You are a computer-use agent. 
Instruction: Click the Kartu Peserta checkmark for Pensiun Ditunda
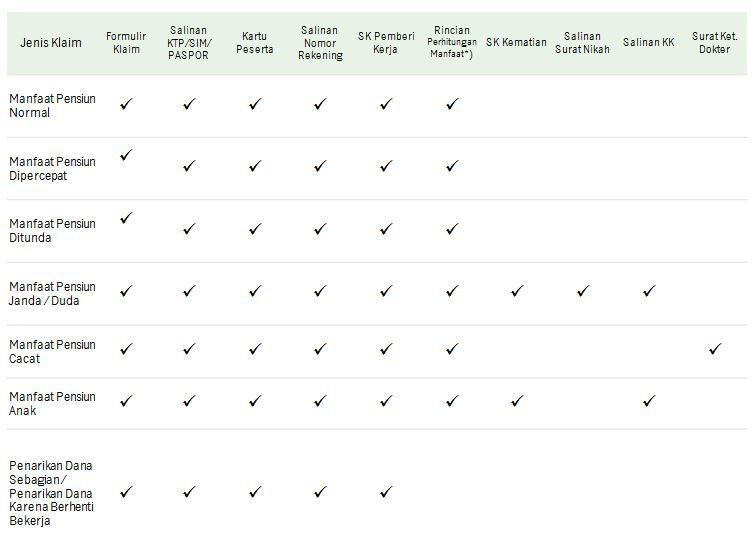pos(255,228)
